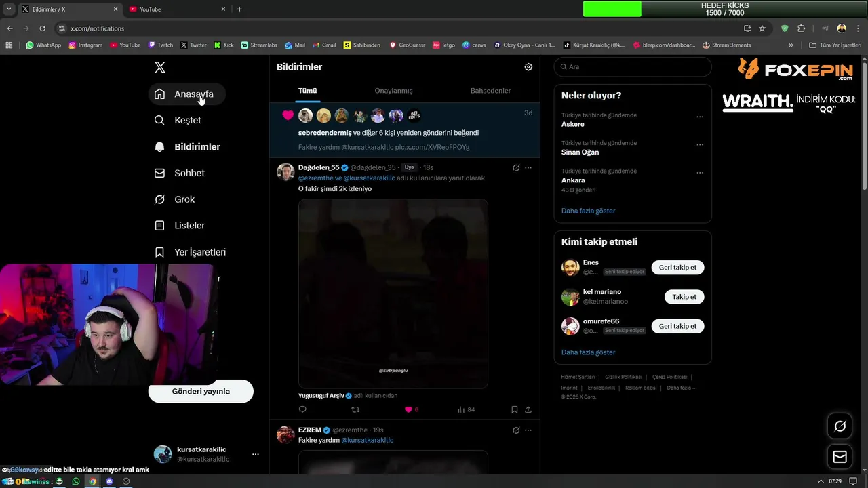This screenshot has height=488, width=868.
Task: Go to Anasayfa in the sidebar
Action: pos(186,94)
